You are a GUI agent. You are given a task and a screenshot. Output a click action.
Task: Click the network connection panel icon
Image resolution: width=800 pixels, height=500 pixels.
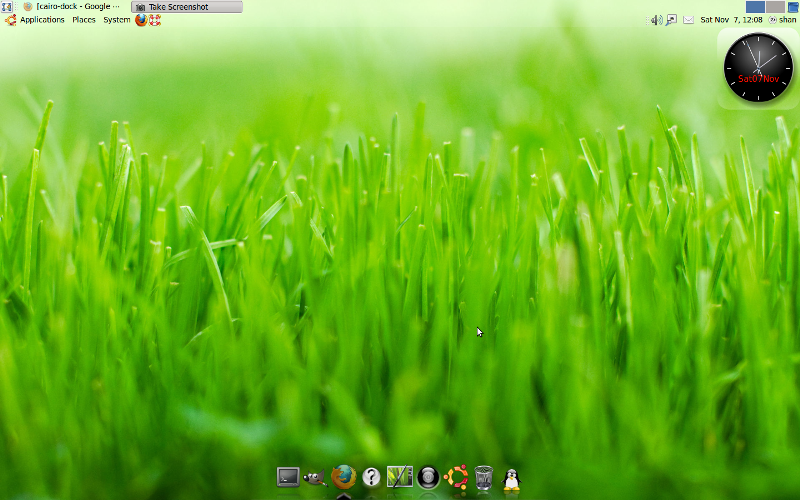pos(671,20)
